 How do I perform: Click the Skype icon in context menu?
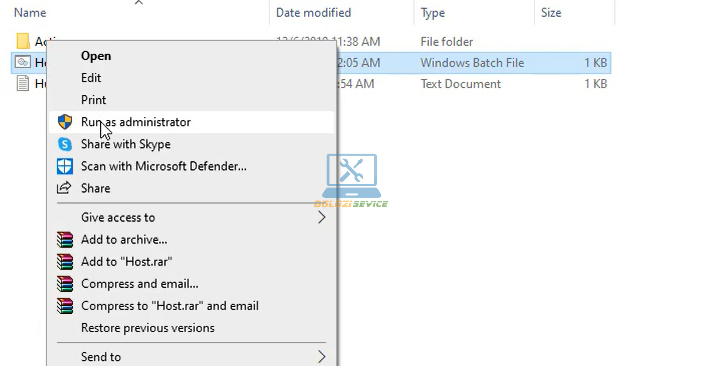[x=65, y=144]
